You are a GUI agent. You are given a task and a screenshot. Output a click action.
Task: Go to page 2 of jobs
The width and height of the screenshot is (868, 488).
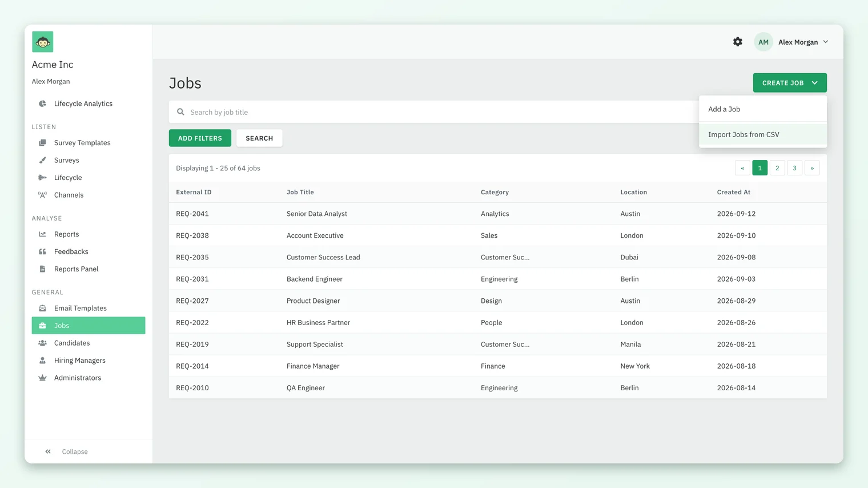pos(777,168)
